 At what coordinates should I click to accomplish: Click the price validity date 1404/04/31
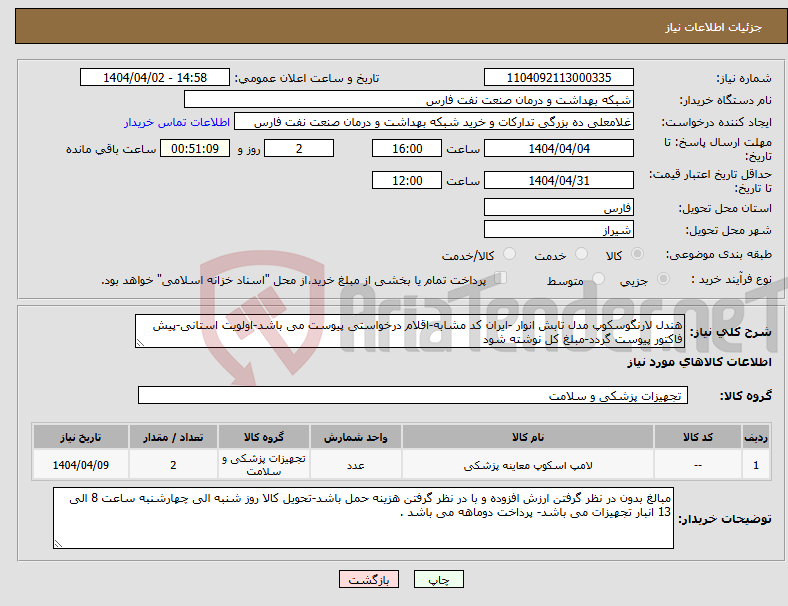pyautogui.click(x=558, y=180)
